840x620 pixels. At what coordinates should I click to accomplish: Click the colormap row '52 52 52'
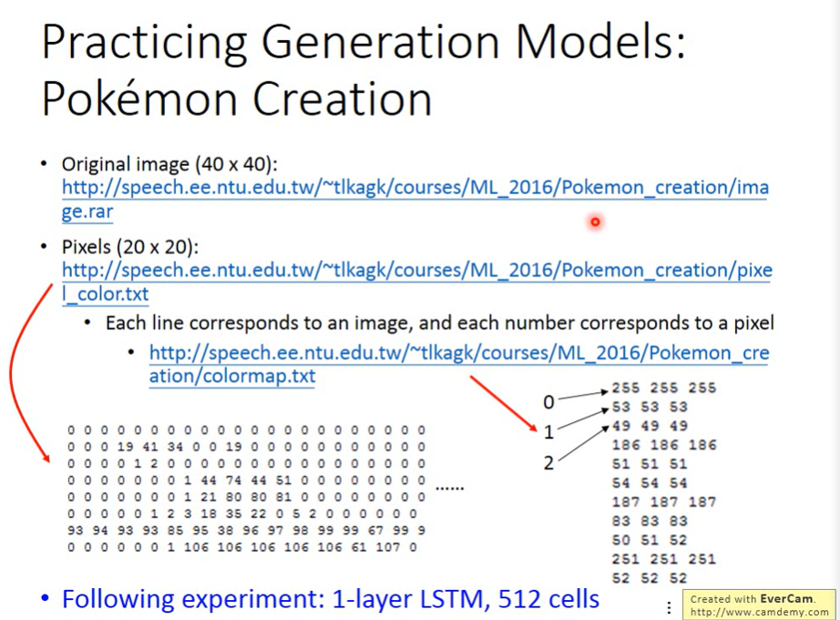[x=650, y=578]
